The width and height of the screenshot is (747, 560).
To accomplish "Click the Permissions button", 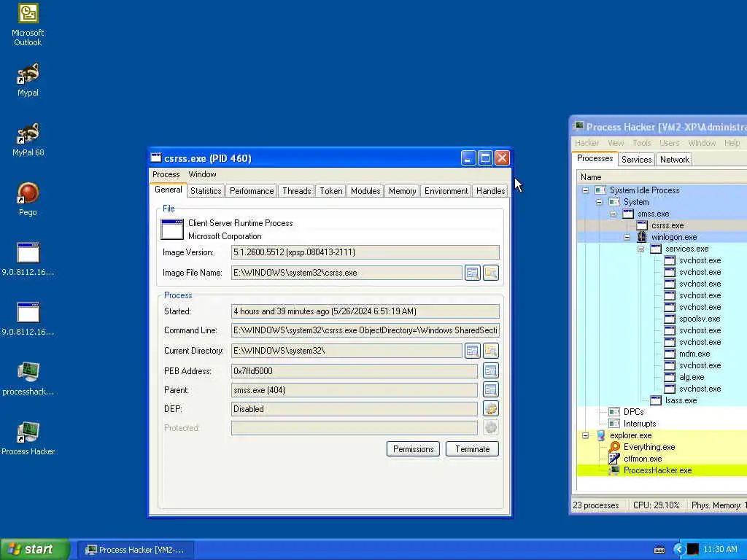I will (413, 449).
